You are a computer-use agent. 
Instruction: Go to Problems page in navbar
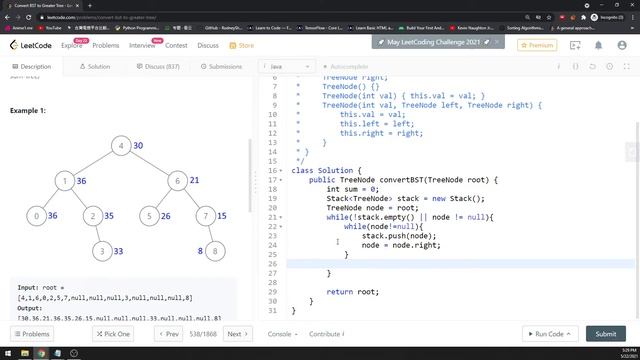click(106, 45)
